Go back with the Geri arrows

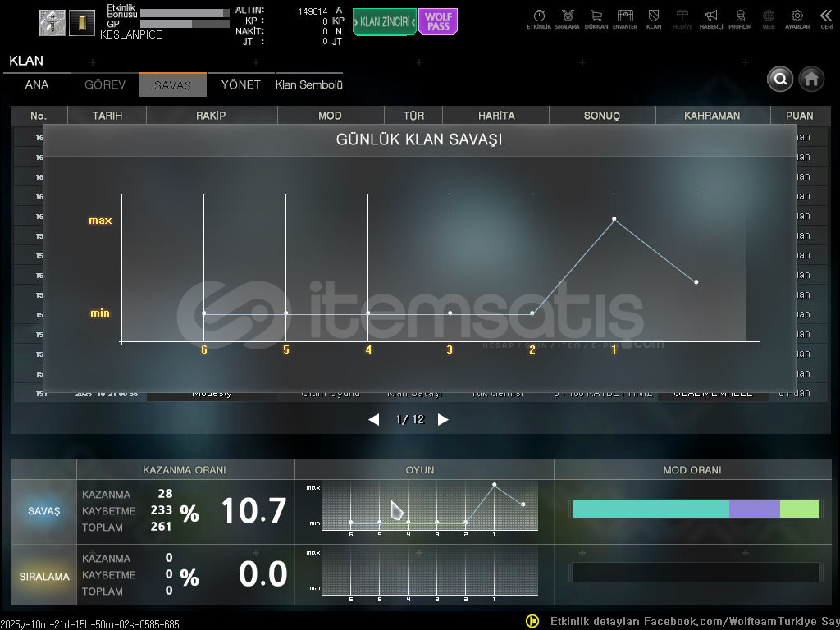tap(826, 17)
